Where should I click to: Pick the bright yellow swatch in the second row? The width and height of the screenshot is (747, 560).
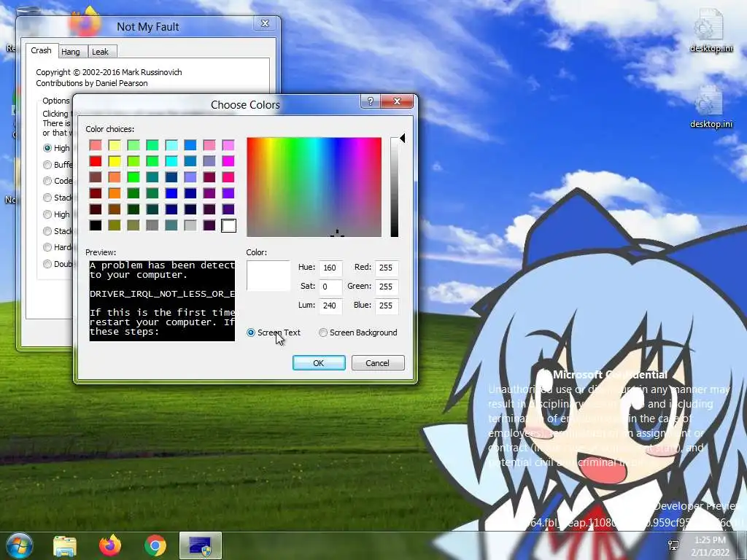click(115, 161)
